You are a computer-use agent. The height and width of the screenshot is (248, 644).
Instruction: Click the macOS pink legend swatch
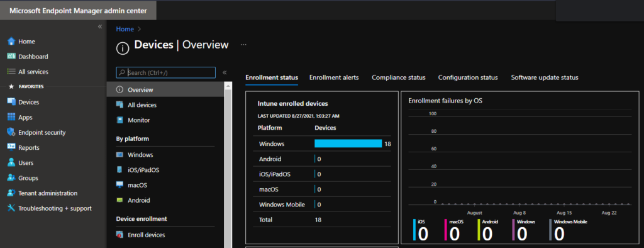pyautogui.click(x=446, y=230)
